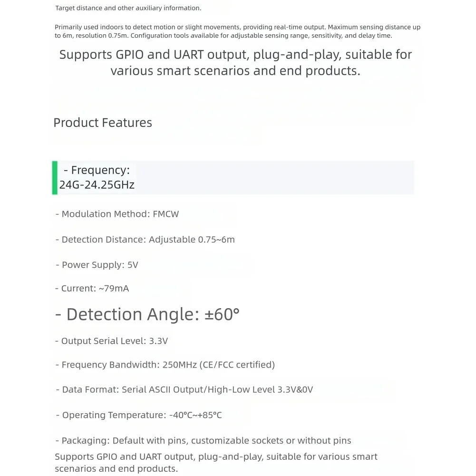Screen dimensions: 476x476
Task: Click the "- Frequency:" label
Action: click(97, 170)
